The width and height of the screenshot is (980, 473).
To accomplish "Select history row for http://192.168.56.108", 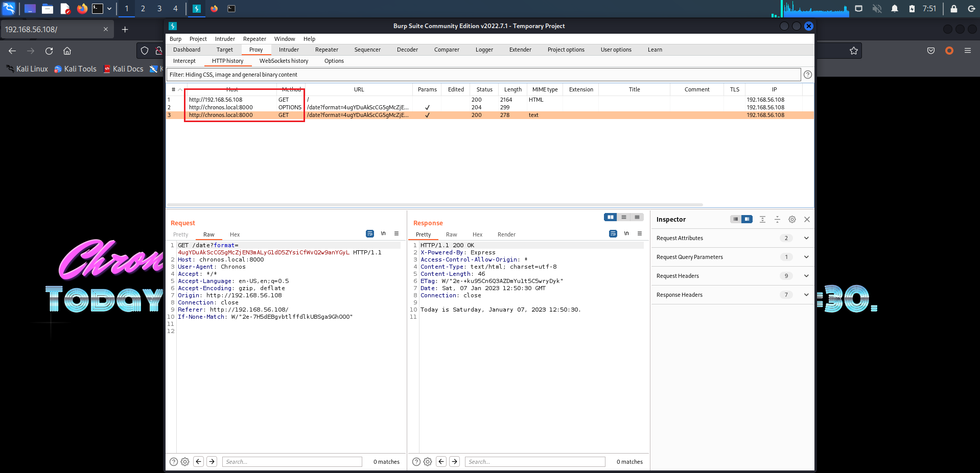I will pyautogui.click(x=489, y=100).
